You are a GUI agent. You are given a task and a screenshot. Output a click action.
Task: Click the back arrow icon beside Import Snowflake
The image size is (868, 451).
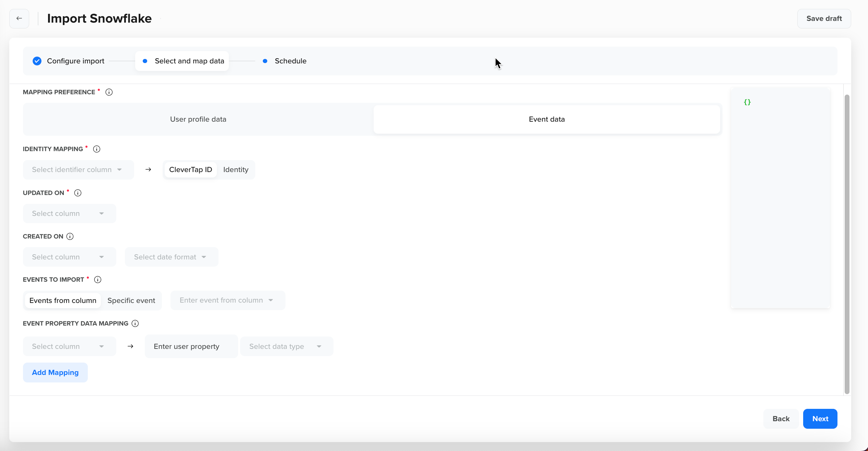point(19,19)
